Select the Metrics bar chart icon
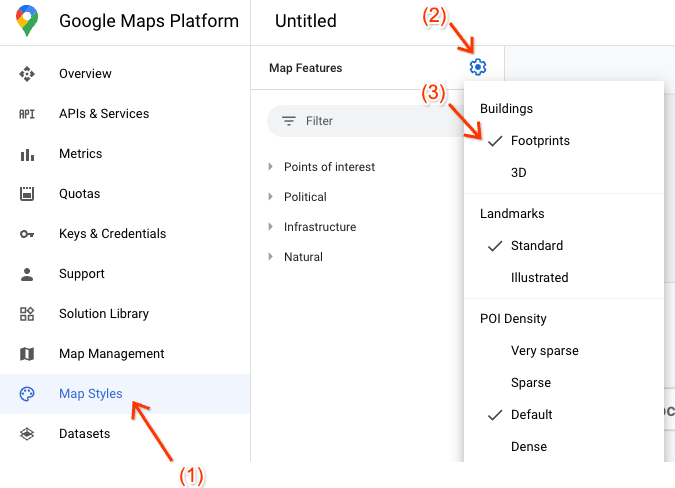The height and width of the screenshot is (488, 675). tap(27, 154)
